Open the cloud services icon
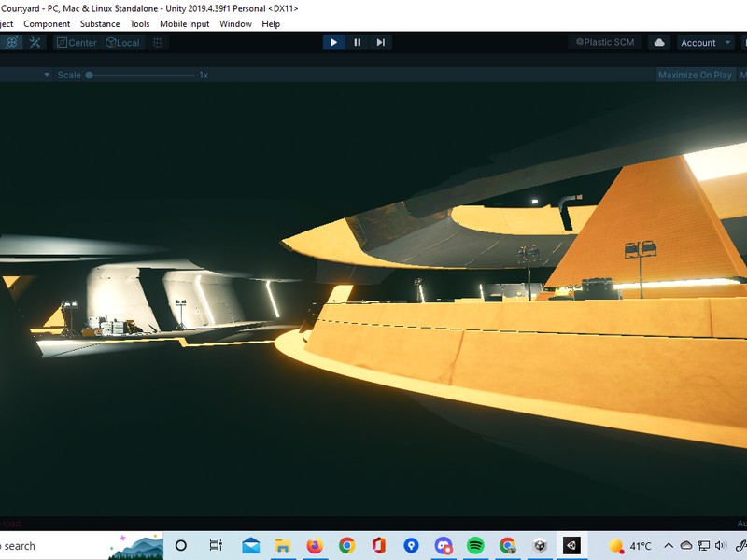Screen dimensions: 747x560 tap(659, 42)
